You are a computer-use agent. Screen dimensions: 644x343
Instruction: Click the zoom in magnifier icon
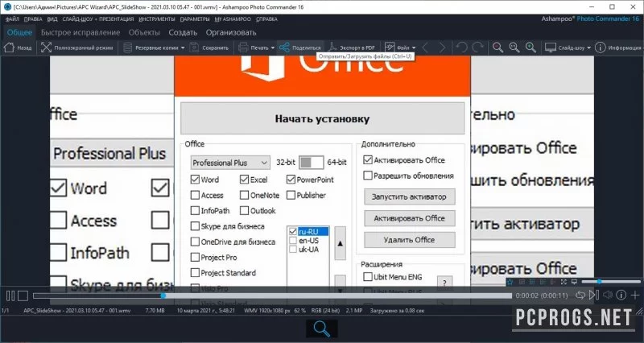coord(530,48)
